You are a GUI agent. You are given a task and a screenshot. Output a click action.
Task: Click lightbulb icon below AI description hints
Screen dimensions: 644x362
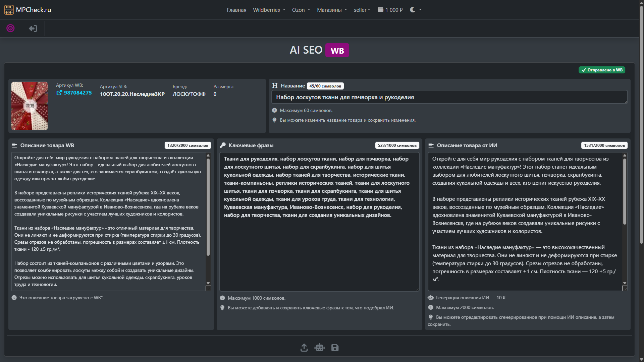point(431,317)
